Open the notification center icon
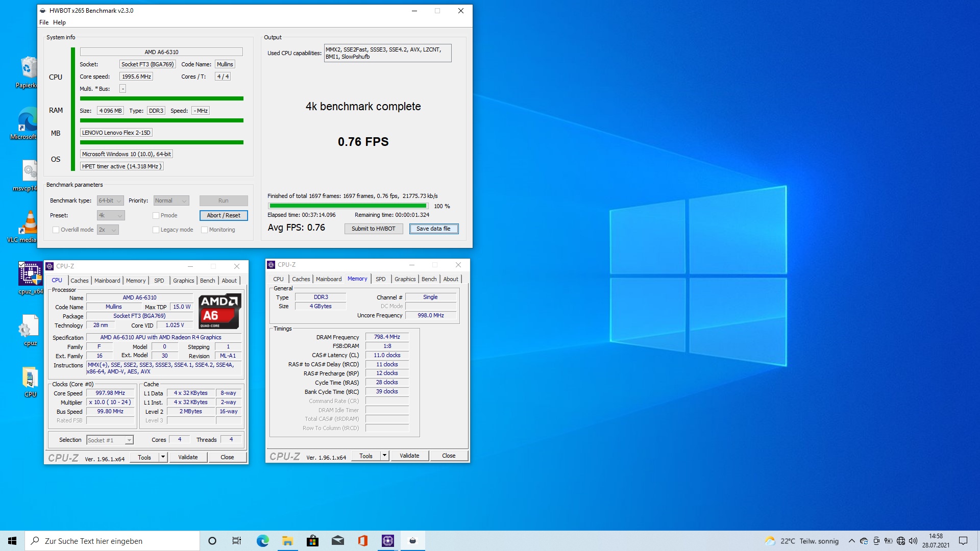Viewport: 980px width, 551px height. click(x=963, y=541)
